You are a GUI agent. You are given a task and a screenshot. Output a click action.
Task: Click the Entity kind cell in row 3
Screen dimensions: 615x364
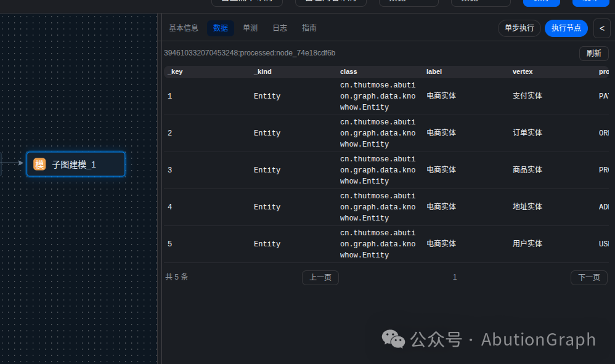coord(267,169)
